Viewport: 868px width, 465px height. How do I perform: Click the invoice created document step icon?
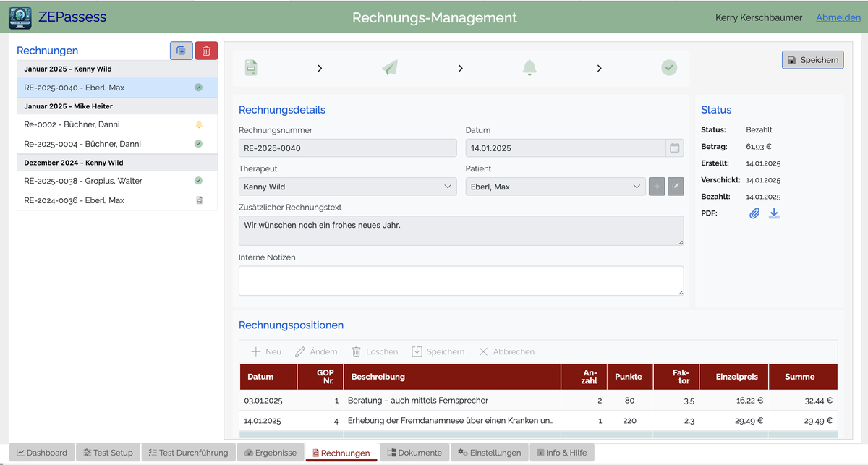(250, 68)
